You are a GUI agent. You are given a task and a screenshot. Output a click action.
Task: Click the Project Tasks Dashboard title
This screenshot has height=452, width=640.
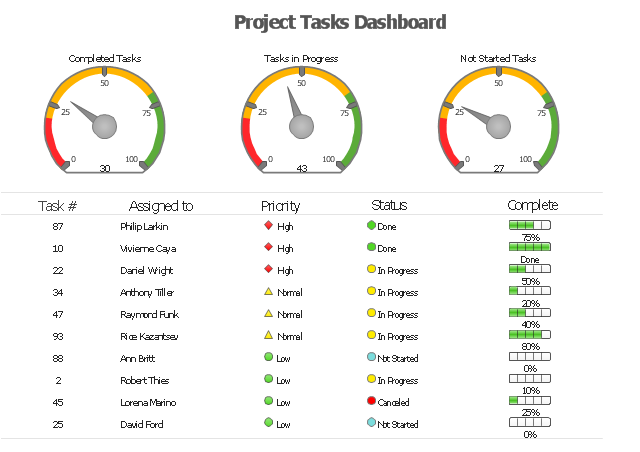(x=340, y=22)
